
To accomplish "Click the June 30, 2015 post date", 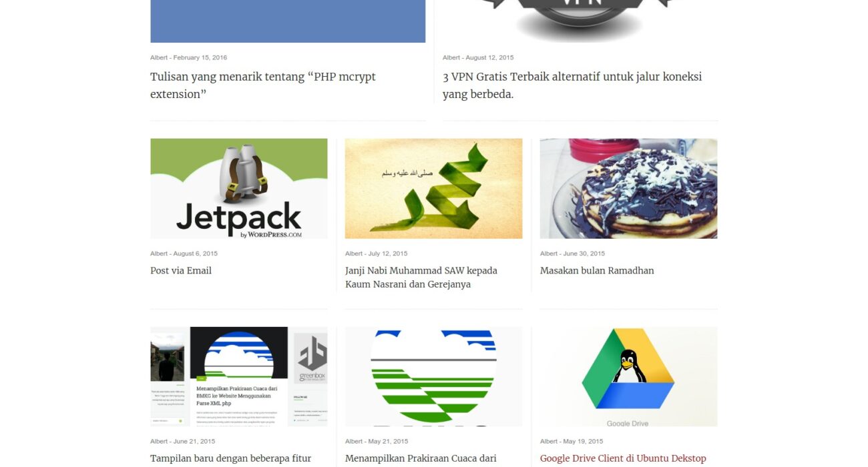I will pyautogui.click(x=584, y=254).
